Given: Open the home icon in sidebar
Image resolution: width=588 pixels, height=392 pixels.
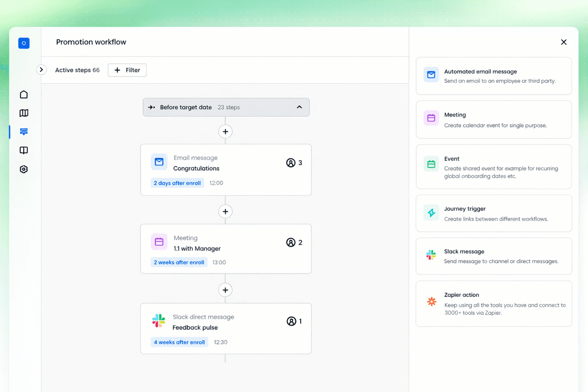Looking at the screenshot, I should (x=24, y=95).
